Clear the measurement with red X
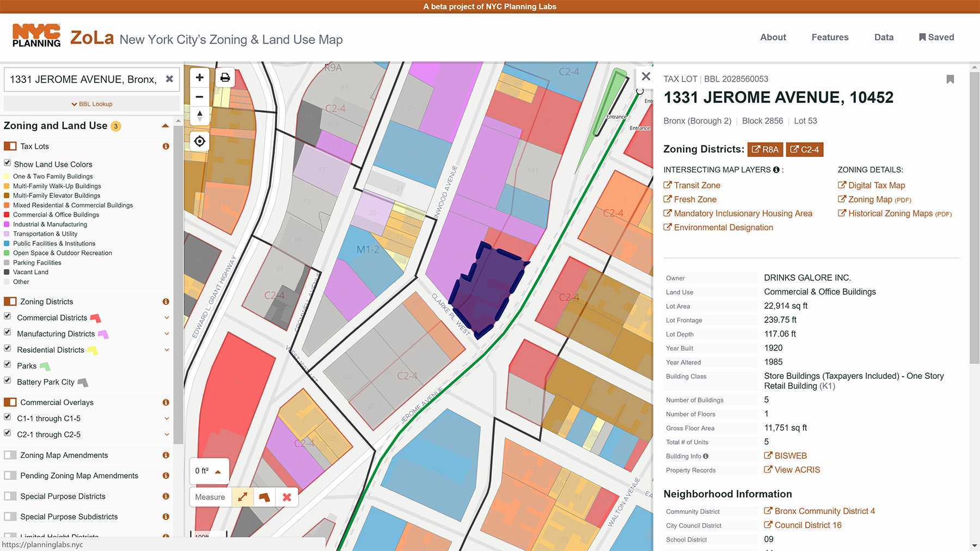Screen dimensions: 980x551 (x=287, y=497)
